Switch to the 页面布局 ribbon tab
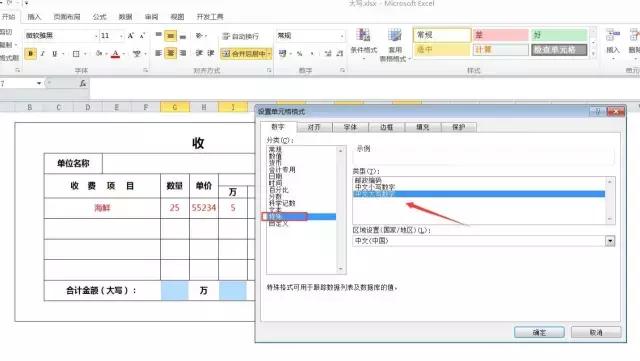Image resolution: width=640 pixels, height=361 pixels. pos(67,17)
